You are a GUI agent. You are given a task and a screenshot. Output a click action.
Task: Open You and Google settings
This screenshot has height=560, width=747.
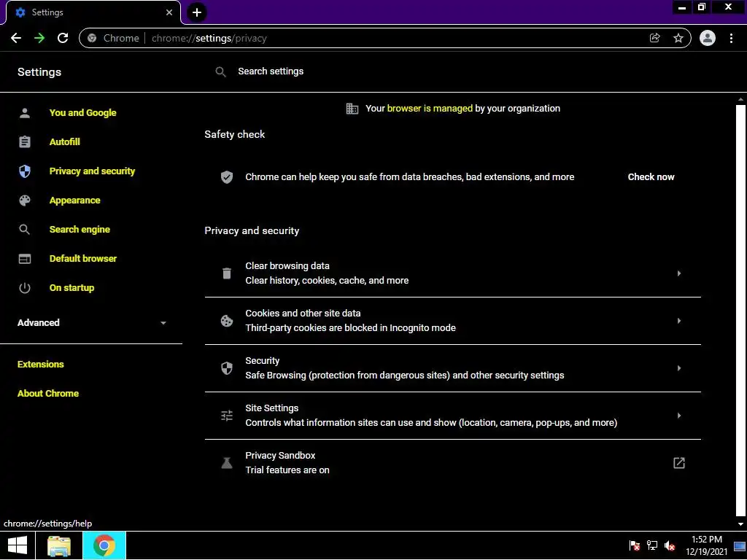click(x=83, y=113)
